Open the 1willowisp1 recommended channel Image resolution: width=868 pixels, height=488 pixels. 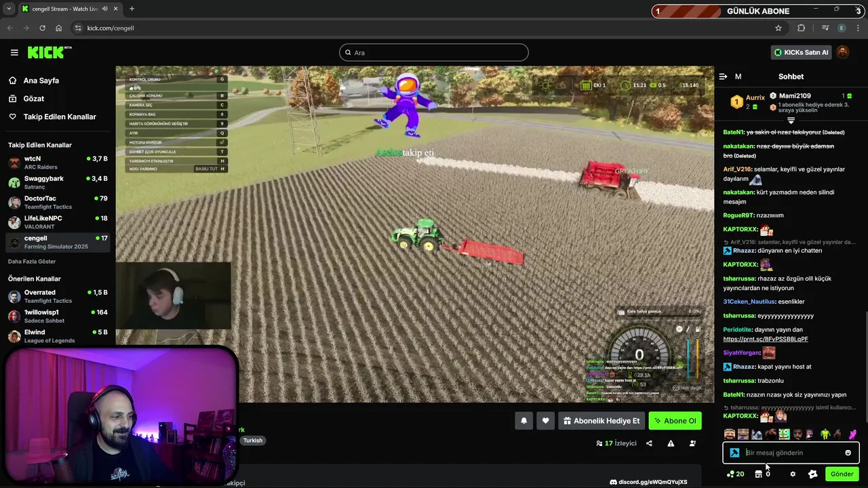pos(58,316)
